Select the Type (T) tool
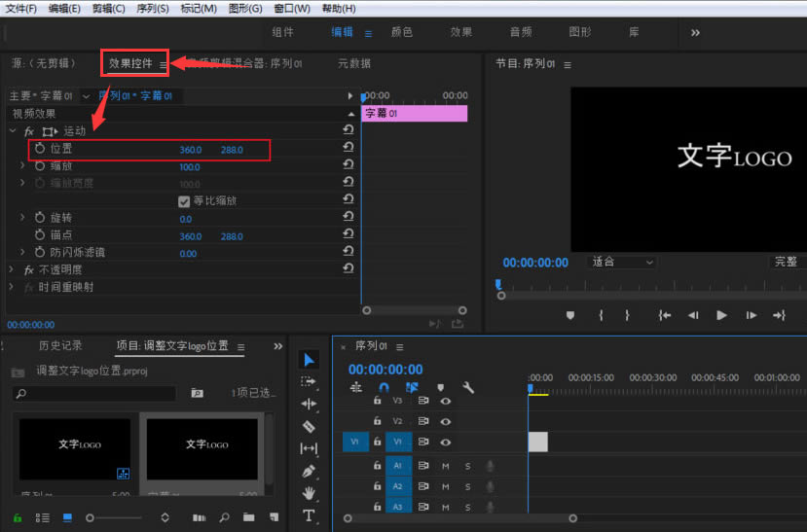Screen dimensions: 807x532 coord(309,515)
